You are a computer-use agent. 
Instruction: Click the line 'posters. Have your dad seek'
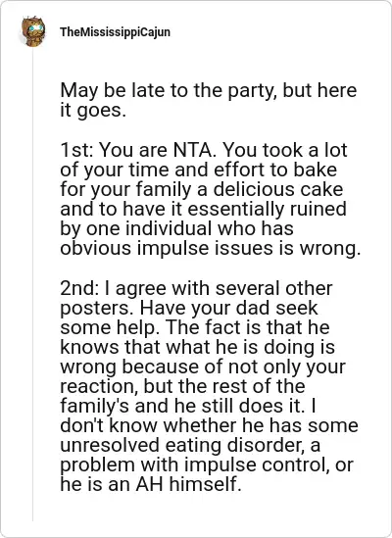click(189, 309)
